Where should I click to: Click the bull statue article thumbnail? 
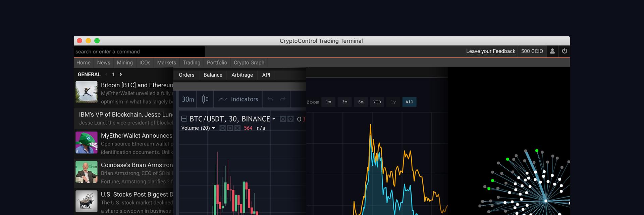click(87, 202)
